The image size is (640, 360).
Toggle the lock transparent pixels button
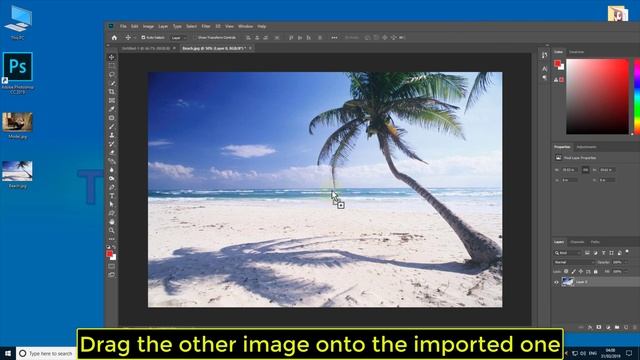pos(566,271)
